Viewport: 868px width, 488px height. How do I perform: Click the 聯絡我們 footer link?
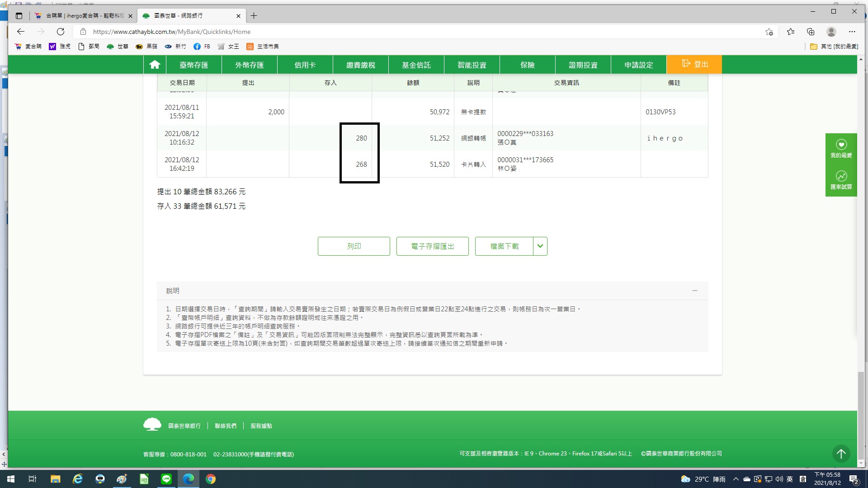pyautogui.click(x=226, y=426)
